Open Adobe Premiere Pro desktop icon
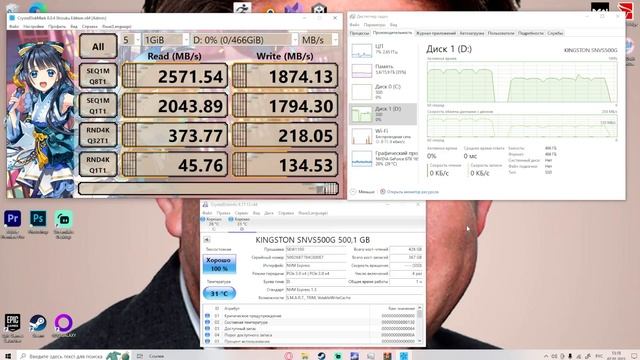The height and width of the screenshot is (360, 640). pyautogui.click(x=13, y=224)
